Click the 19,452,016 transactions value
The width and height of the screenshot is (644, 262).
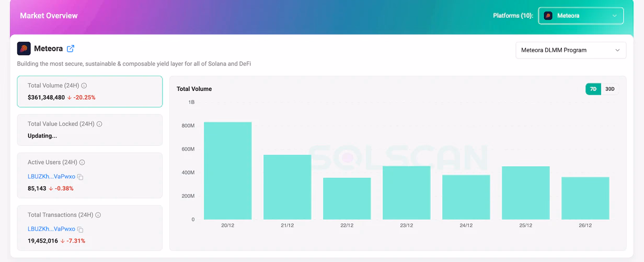43,241
